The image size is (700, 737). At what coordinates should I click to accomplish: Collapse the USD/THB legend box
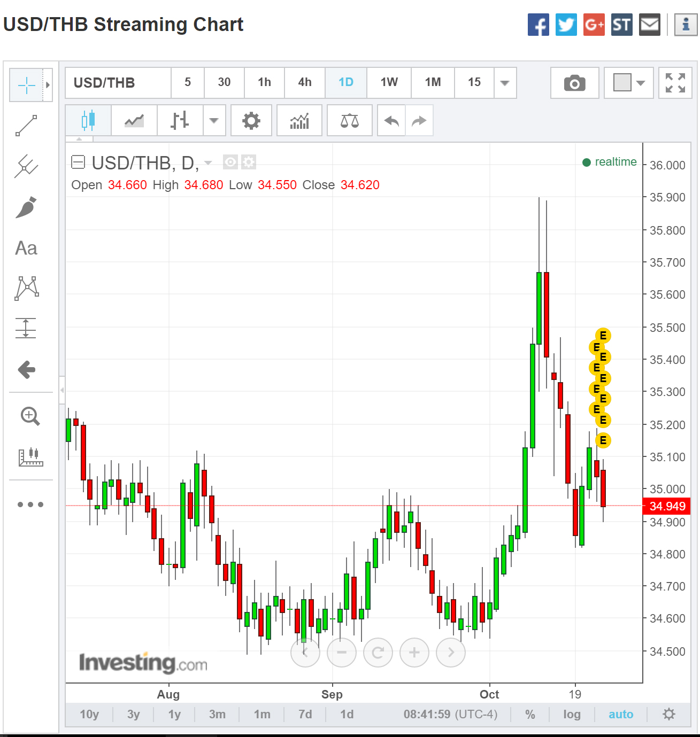pos(78,162)
